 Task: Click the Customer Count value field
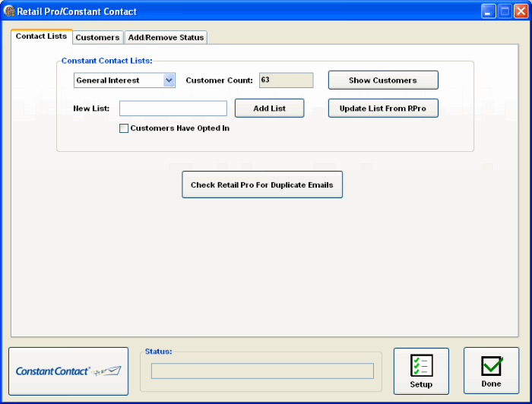[286, 80]
